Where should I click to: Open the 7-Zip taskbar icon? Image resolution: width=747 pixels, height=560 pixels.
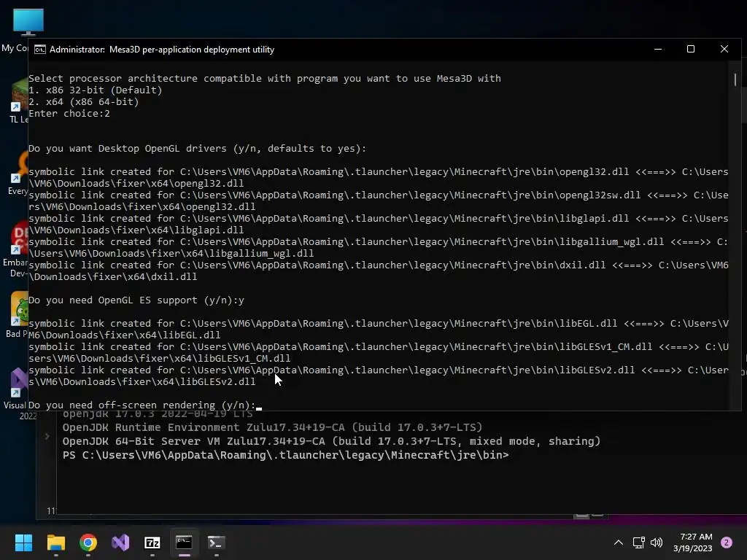click(x=152, y=542)
